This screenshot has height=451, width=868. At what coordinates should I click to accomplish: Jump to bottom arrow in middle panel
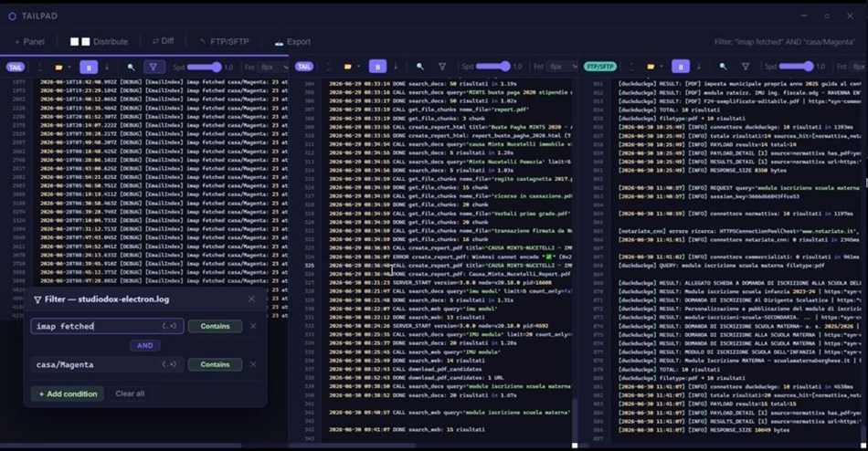(396, 67)
